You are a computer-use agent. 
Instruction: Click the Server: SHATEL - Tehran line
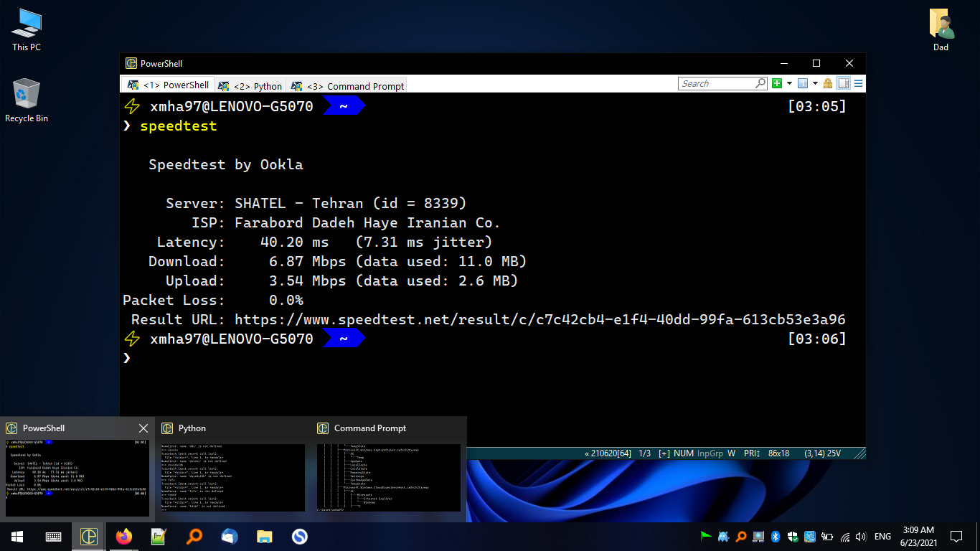click(316, 203)
